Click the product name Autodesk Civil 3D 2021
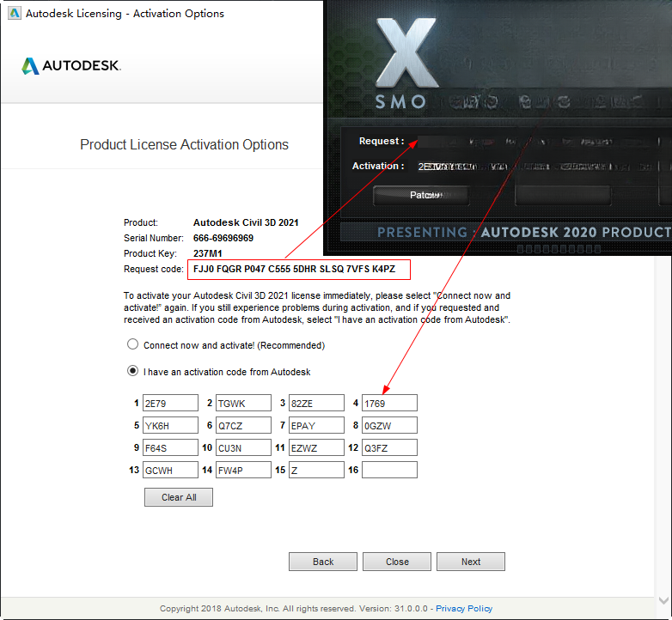The width and height of the screenshot is (672, 620). 246,222
